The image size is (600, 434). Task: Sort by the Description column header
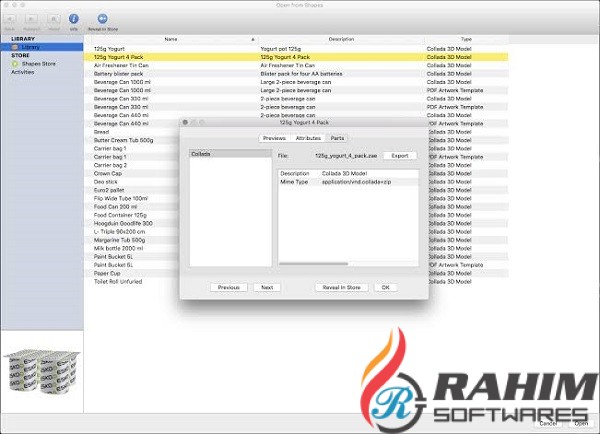coord(341,39)
